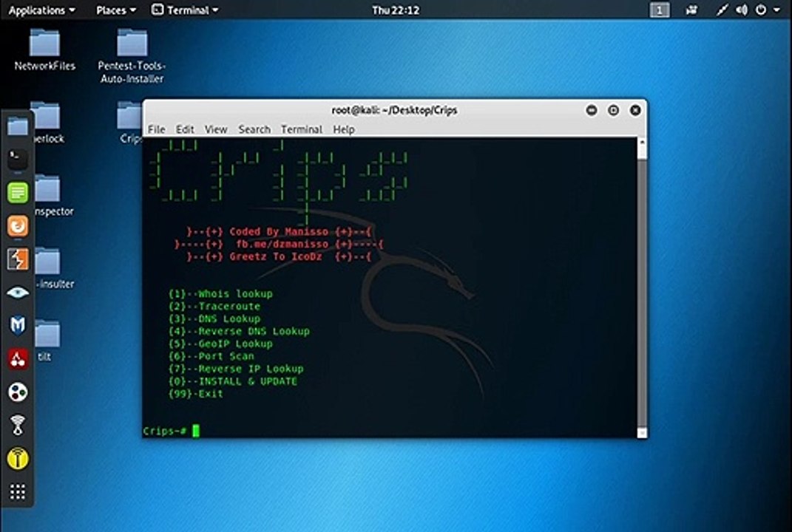Click the Coded By Manisso text
Image resolution: width=792 pixels, height=532 pixels.
point(279,232)
